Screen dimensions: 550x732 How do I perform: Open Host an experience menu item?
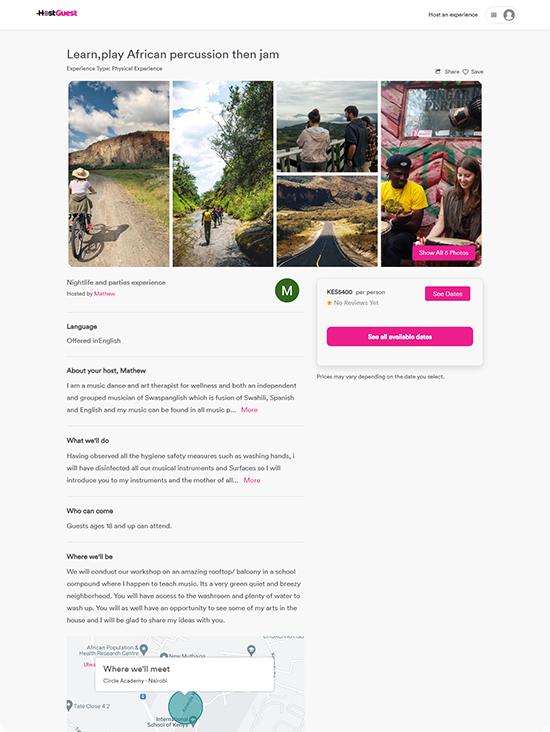[453, 15]
